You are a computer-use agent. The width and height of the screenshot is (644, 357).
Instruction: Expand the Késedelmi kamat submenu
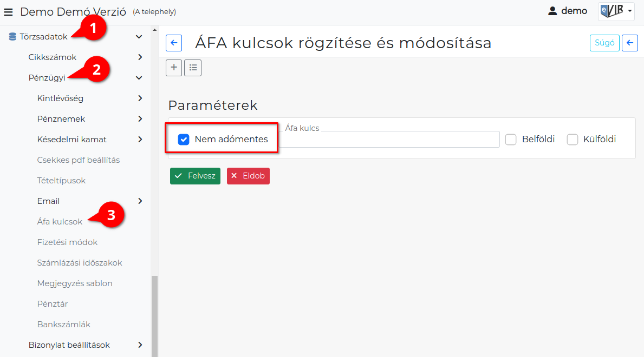pyautogui.click(x=140, y=140)
